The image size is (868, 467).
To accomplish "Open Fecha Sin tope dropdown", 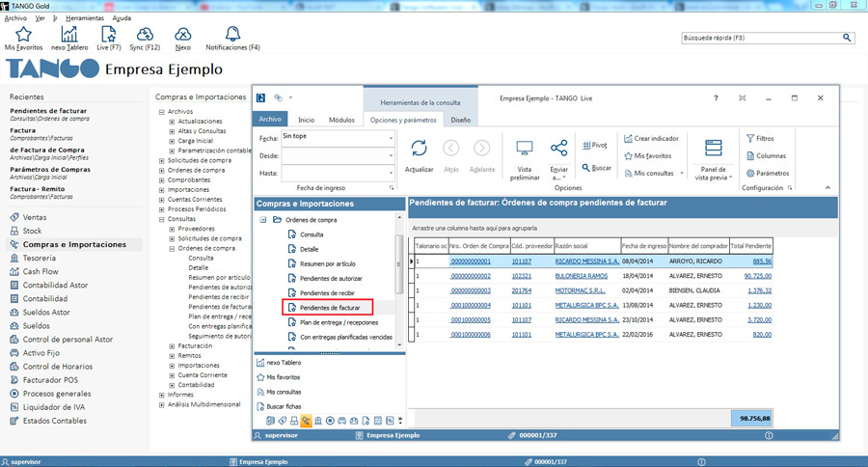I will [x=391, y=138].
